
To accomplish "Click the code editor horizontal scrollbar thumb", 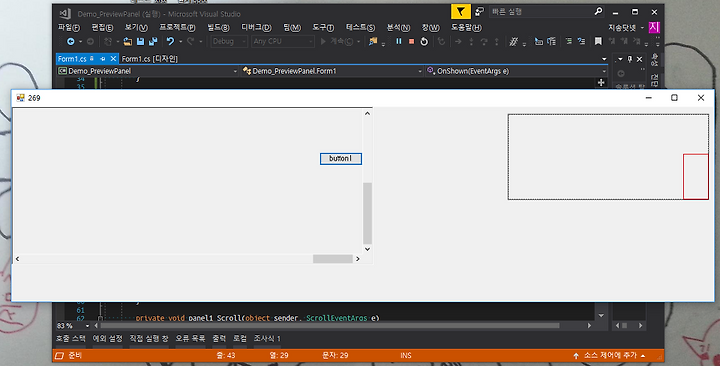I will (x=330, y=326).
